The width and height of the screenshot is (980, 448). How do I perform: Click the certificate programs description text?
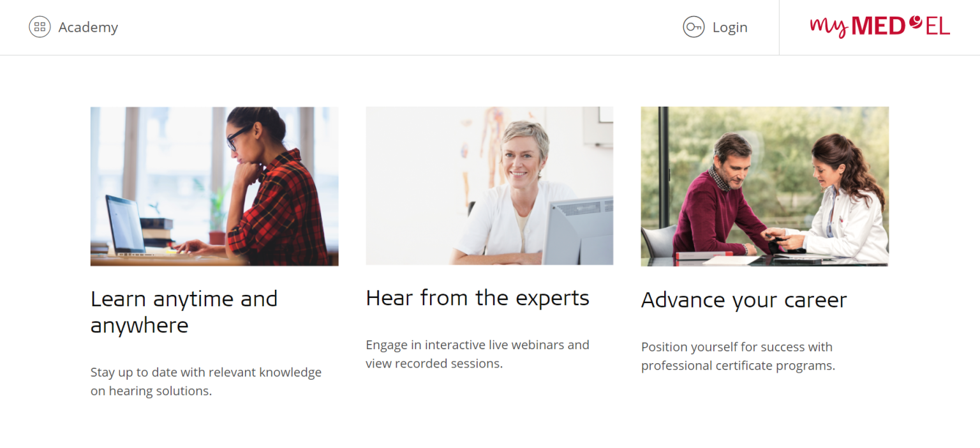pos(737,356)
